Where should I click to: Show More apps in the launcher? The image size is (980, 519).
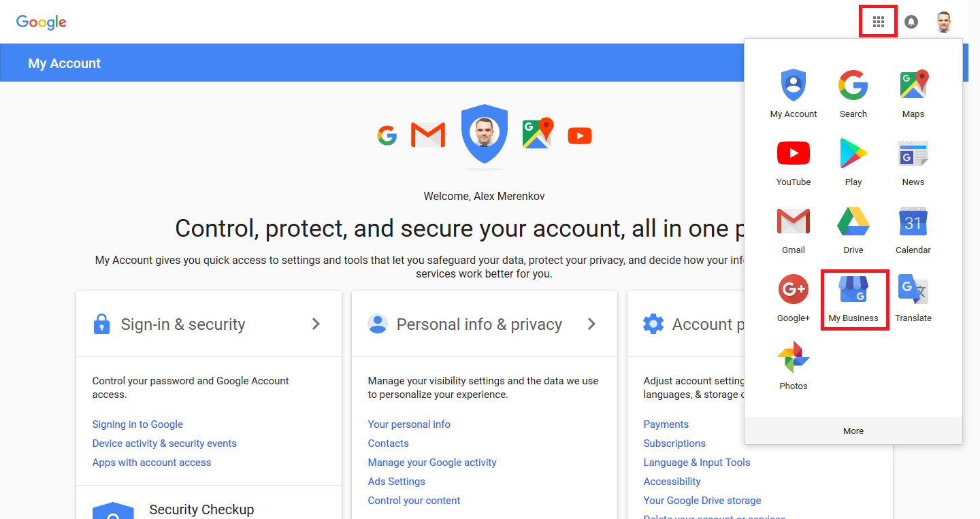853,431
